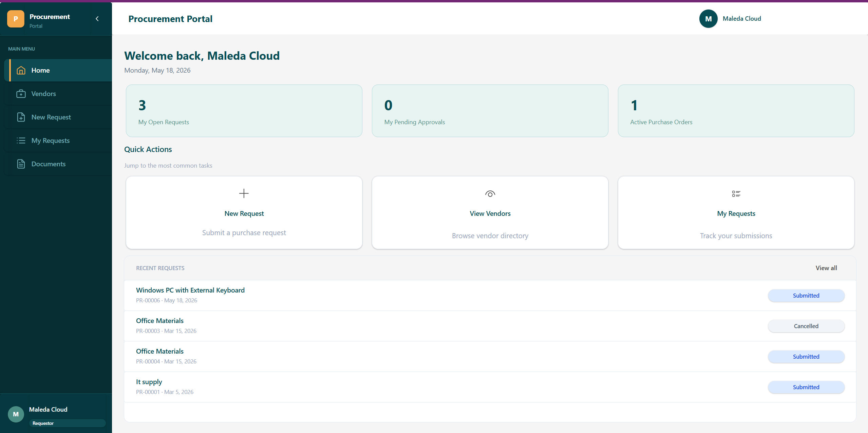The height and width of the screenshot is (433, 868).
Task: Click the Home house icon in sidebar
Action: [21, 70]
